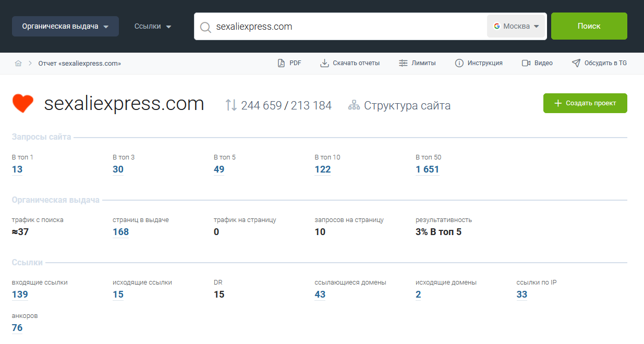Open the limits sliders icon
Image resolution: width=644 pixels, height=344 pixels.
403,63
